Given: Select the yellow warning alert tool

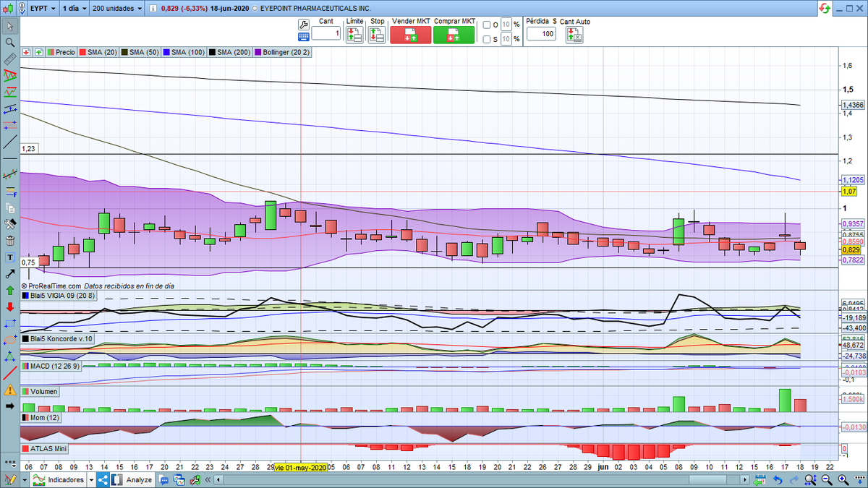Looking at the screenshot, I should point(10,390).
